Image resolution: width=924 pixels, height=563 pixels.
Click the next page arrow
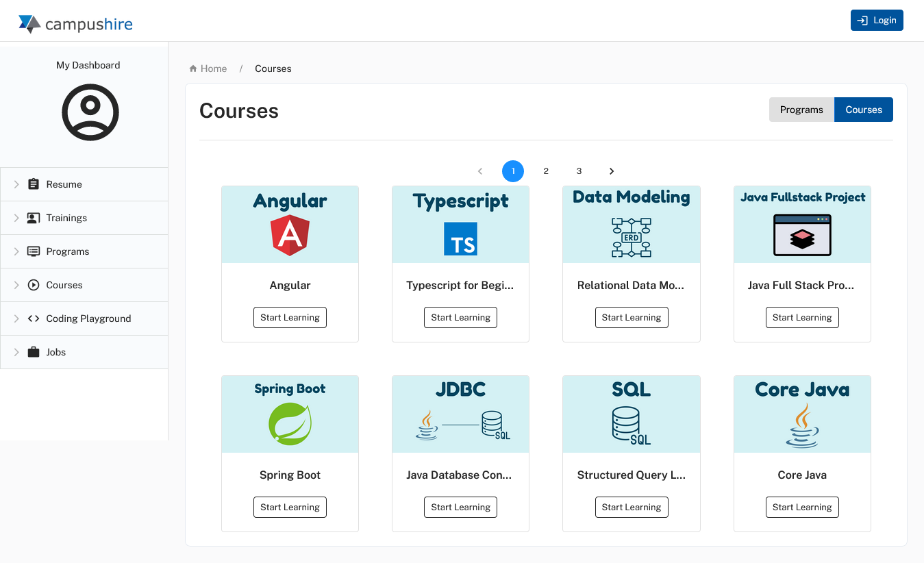(x=612, y=171)
